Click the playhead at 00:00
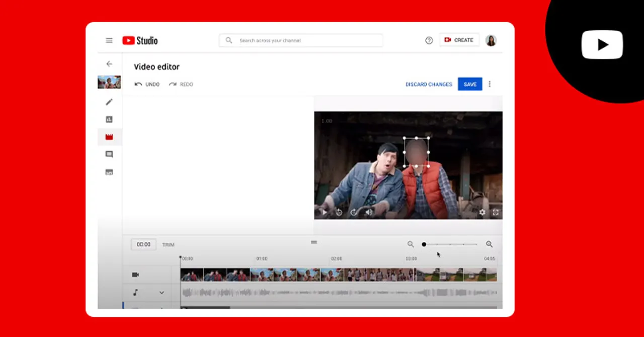Screen dimensions: 644x337 tap(180, 257)
